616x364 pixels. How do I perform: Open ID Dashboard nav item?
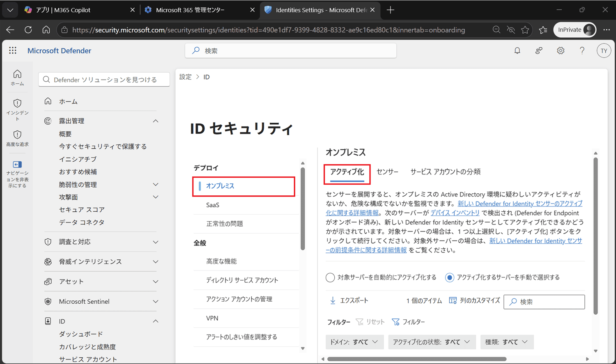click(x=81, y=334)
